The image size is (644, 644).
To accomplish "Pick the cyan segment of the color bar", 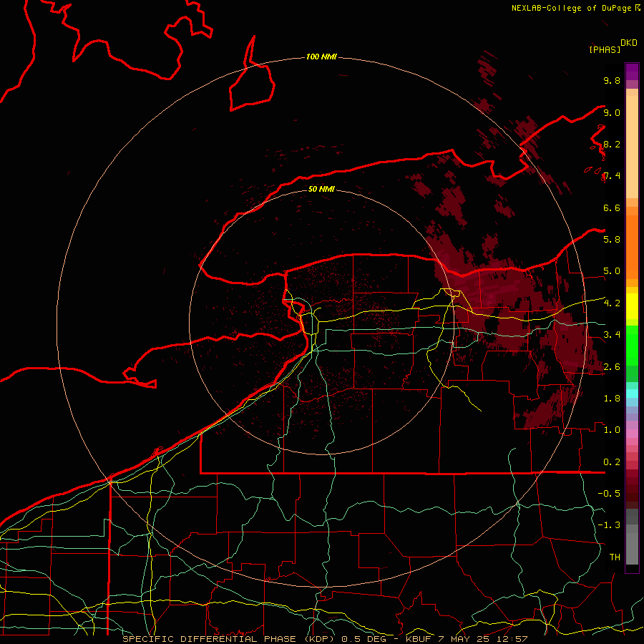I will click(x=632, y=394).
